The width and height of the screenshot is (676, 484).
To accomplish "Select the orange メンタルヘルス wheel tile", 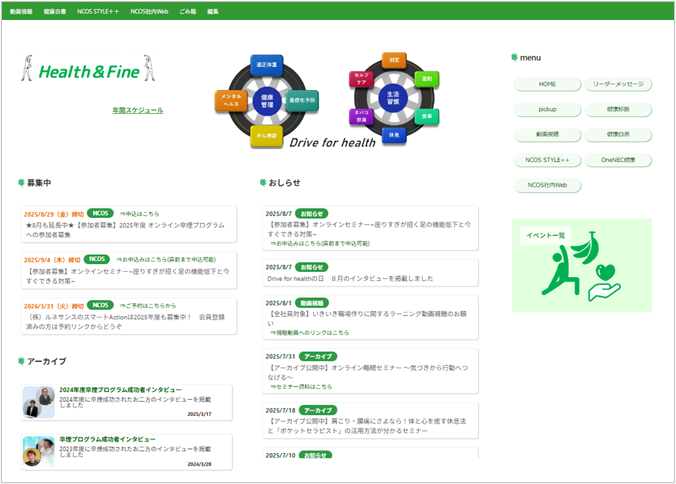I will click(231, 101).
